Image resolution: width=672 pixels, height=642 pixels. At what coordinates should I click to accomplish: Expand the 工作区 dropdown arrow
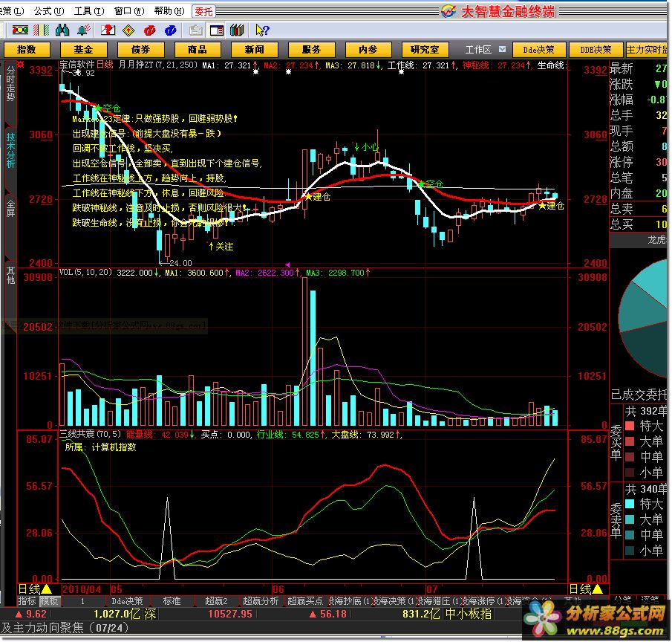click(502, 49)
